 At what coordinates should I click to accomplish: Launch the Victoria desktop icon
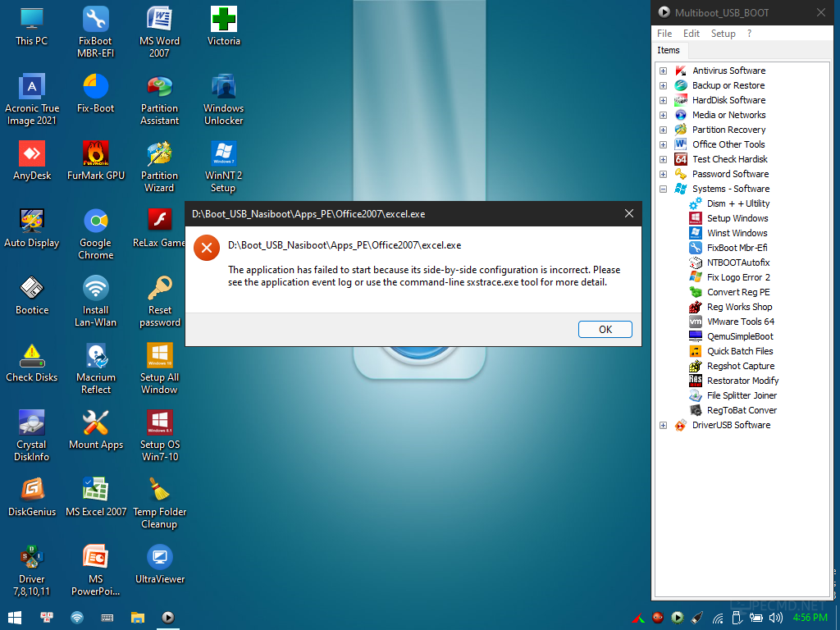pos(223,27)
